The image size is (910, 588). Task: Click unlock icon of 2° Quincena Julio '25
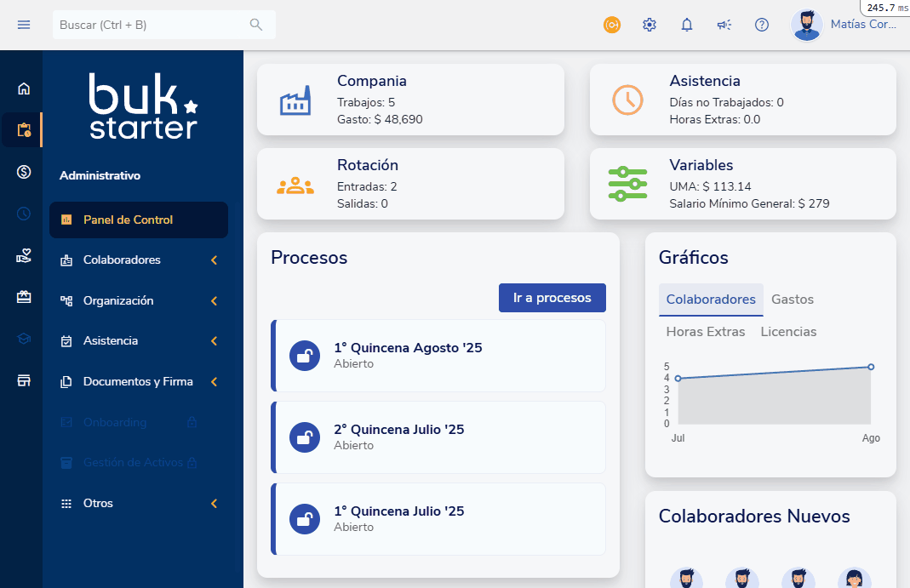(305, 437)
